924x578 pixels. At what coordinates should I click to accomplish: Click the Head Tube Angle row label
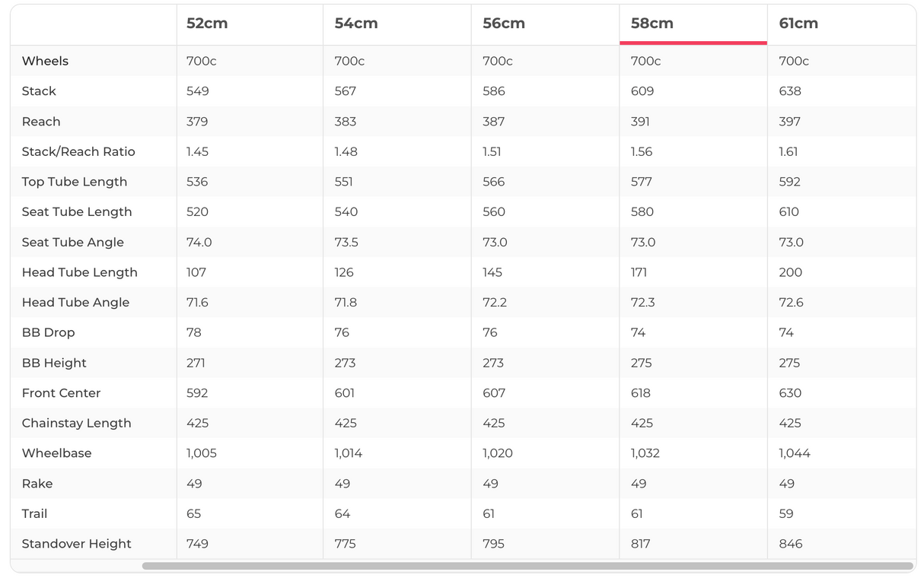pyautogui.click(x=75, y=302)
